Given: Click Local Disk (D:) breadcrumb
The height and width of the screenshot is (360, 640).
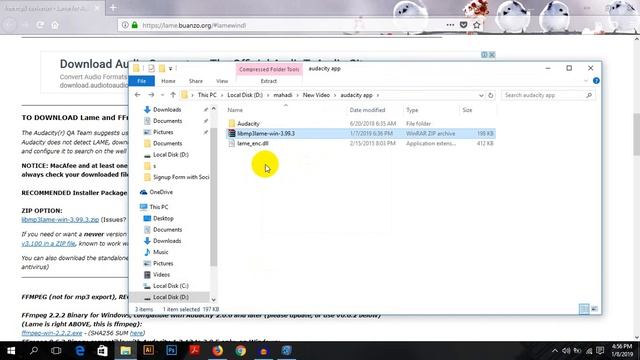Looking at the screenshot, I should click(245, 95).
